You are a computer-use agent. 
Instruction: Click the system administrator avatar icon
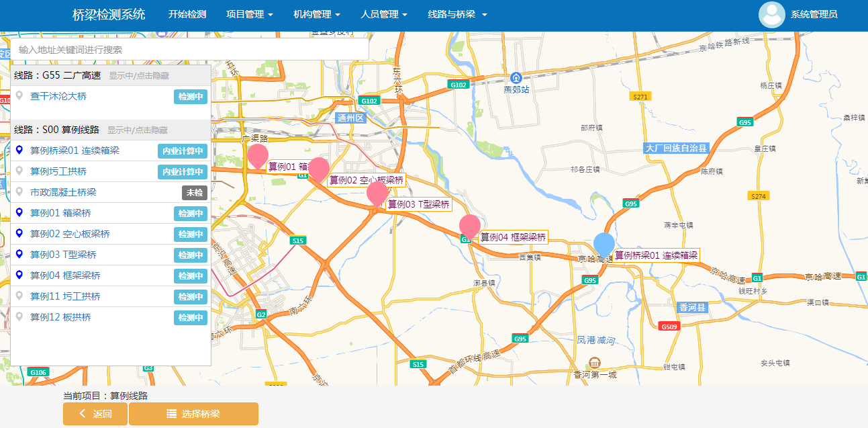771,15
